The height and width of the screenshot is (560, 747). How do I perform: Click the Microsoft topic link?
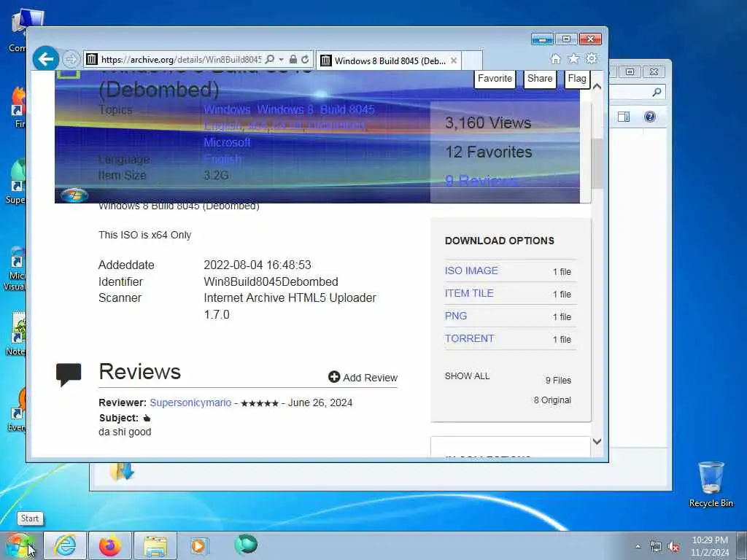pyautogui.click(x=227, y=142)
